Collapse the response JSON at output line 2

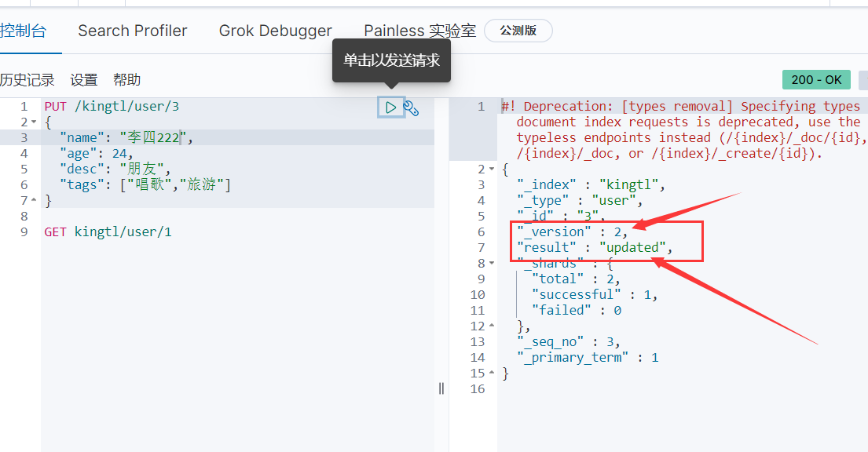(x=492, y=169)
